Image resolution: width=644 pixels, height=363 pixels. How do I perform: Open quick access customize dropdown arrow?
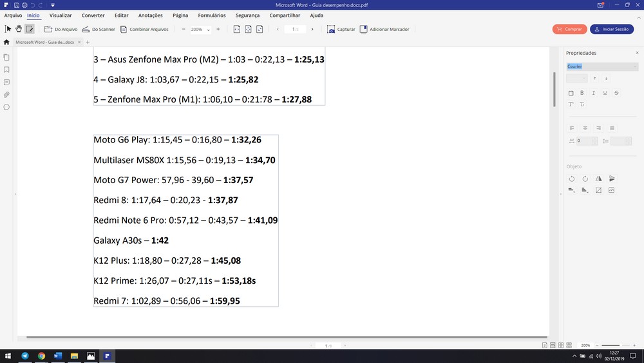click(x=53, y=5)
